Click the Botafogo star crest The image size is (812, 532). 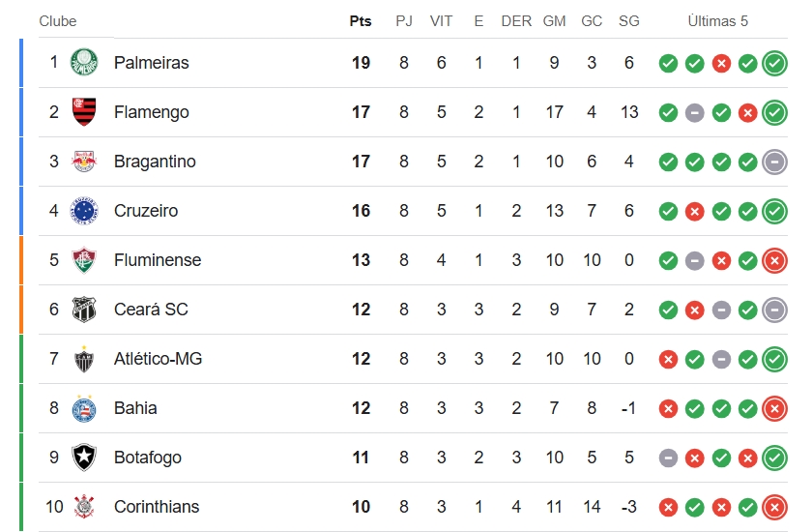[84, 458]
